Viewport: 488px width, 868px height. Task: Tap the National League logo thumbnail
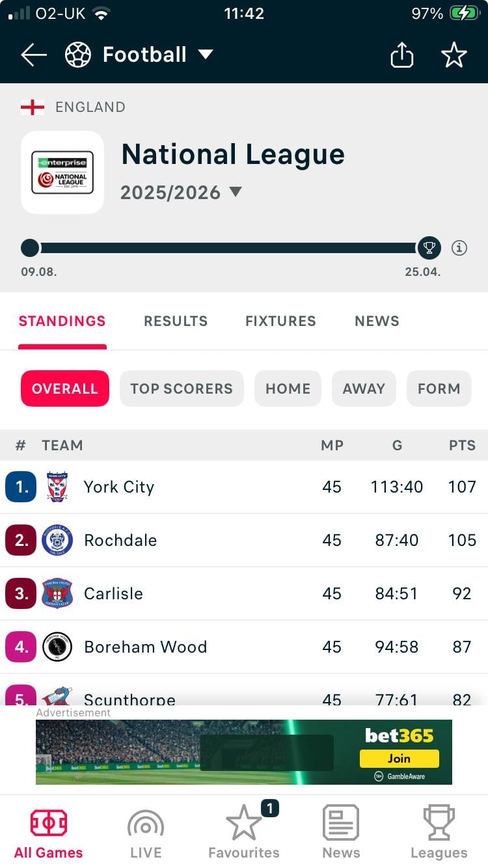(62, 172)
